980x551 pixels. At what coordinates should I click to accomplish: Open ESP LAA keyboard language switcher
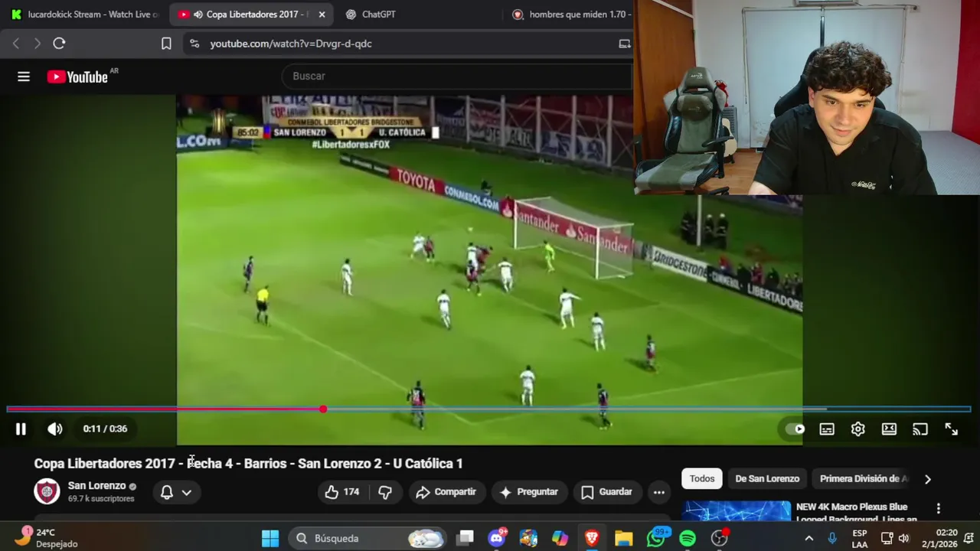pos(860,539)
